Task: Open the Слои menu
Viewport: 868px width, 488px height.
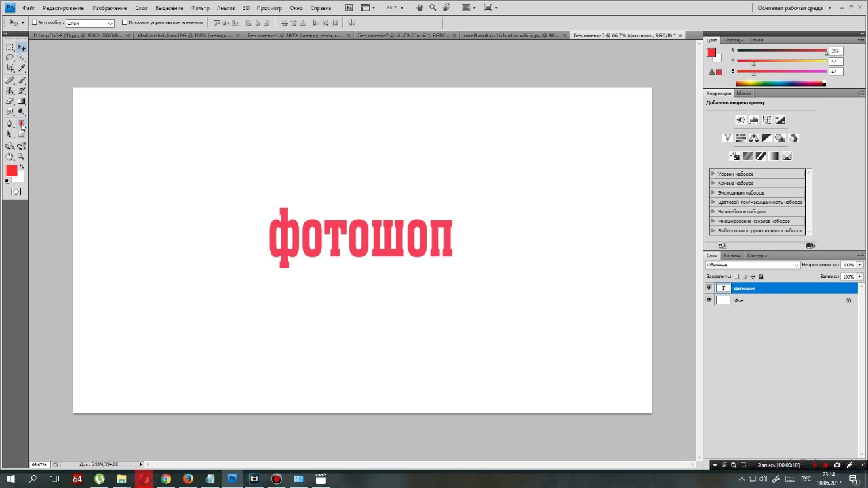Action: click(141, 8)
